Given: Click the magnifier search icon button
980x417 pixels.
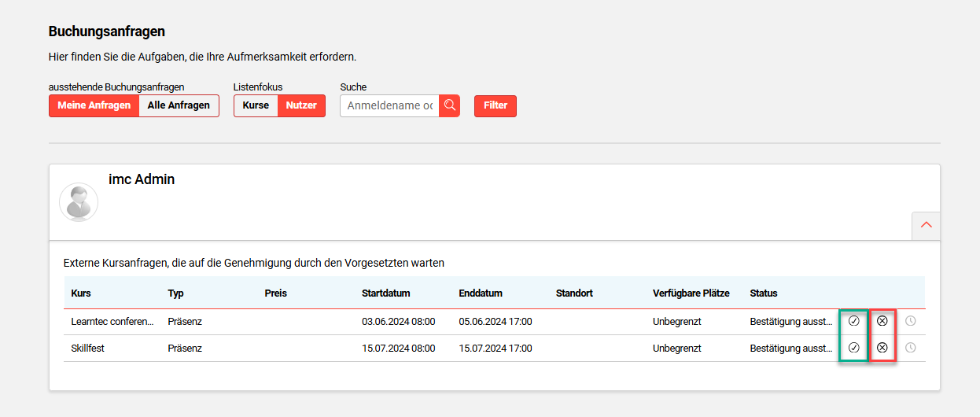Looking at the screenshot, I should coord(449,105).
